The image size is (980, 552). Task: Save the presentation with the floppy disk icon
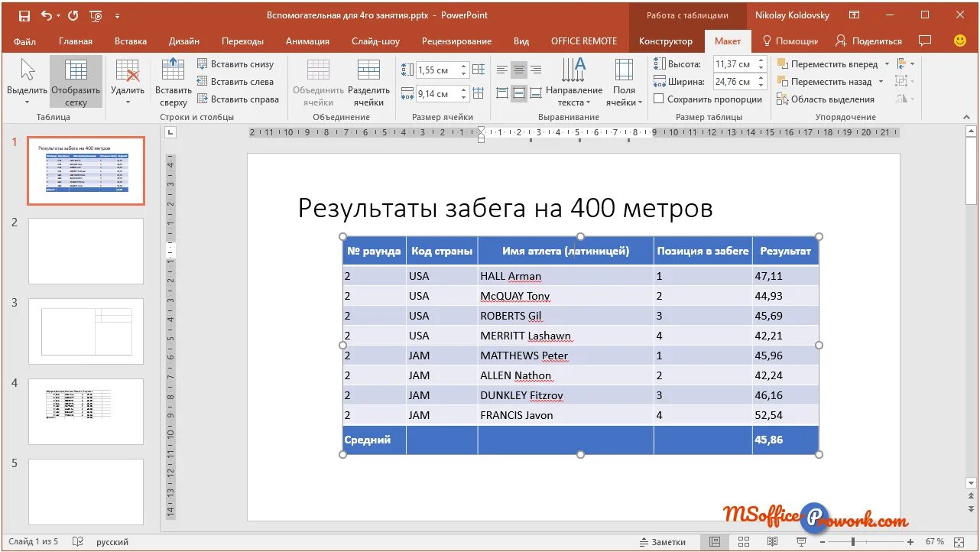coord(24,15)
